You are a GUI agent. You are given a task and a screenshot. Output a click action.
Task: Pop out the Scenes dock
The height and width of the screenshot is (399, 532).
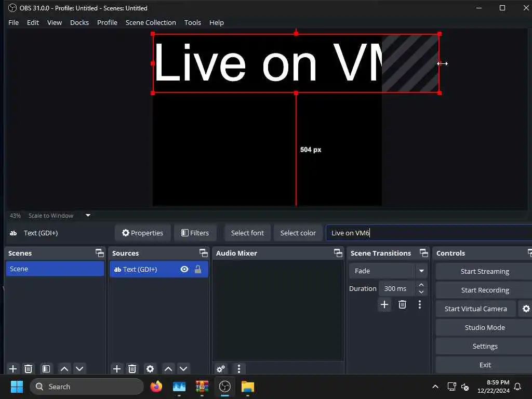pyautogui.click(x=100, y=253)
